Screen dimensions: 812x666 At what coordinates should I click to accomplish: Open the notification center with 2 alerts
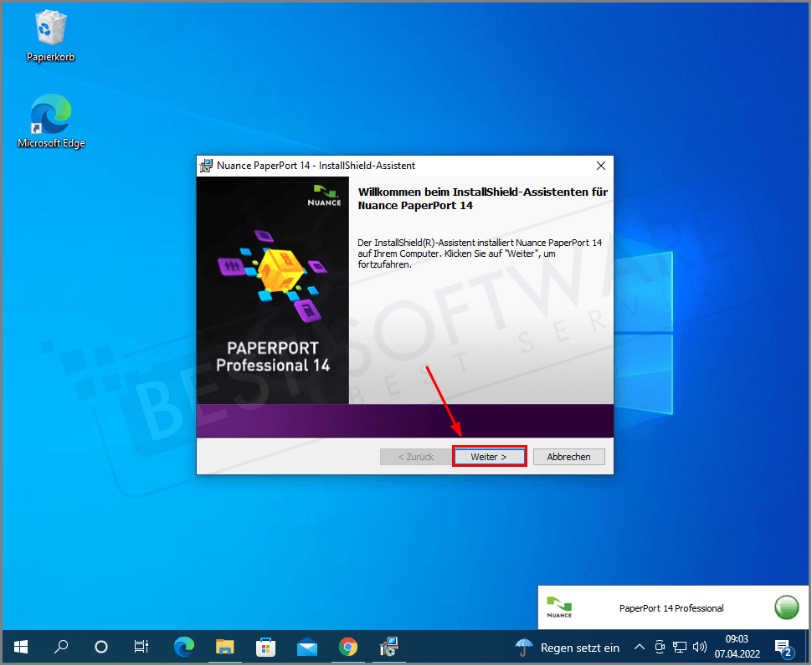784,648
